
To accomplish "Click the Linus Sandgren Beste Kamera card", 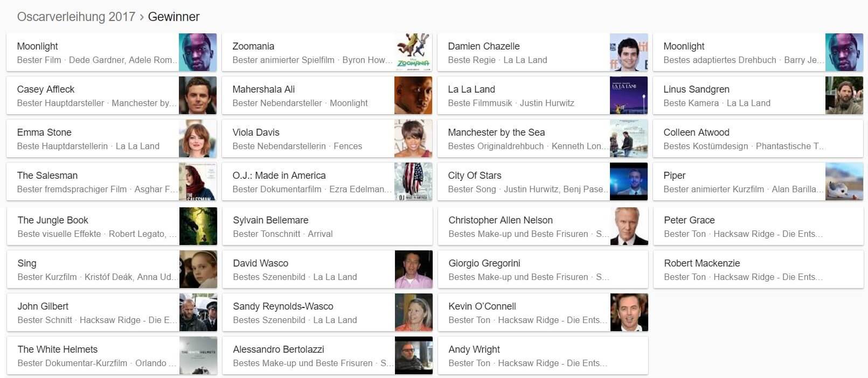I will point(758,95).
